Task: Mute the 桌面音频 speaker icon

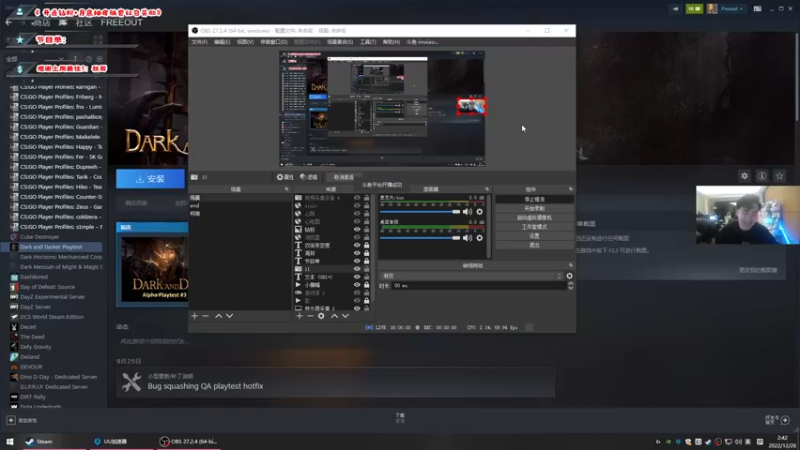Action: click(x=467, y=238)
